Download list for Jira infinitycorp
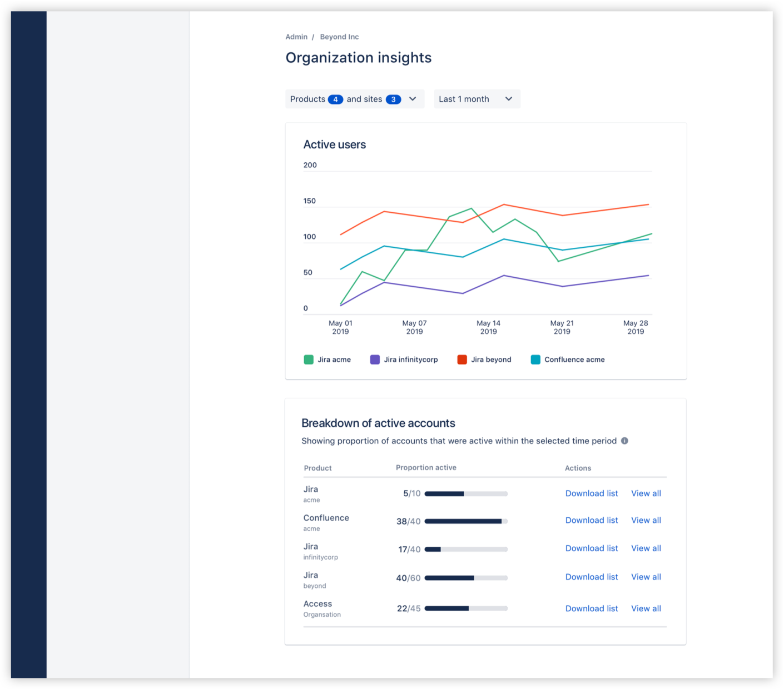 click(592, 548)
